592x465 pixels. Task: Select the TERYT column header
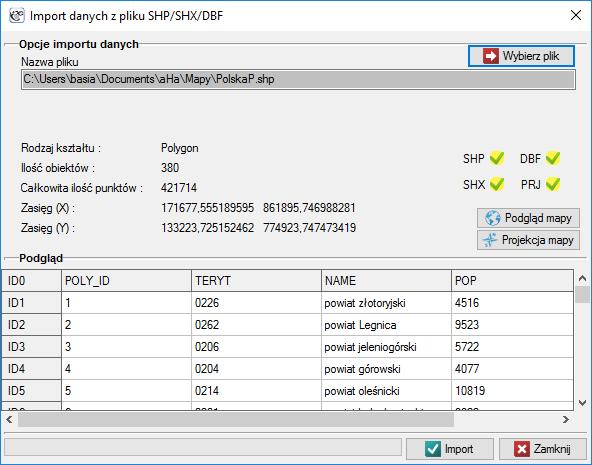tap(256, 280)
